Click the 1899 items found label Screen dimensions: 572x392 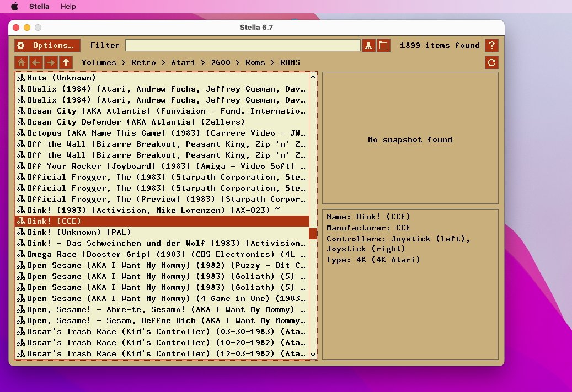[x=440, y=46]
